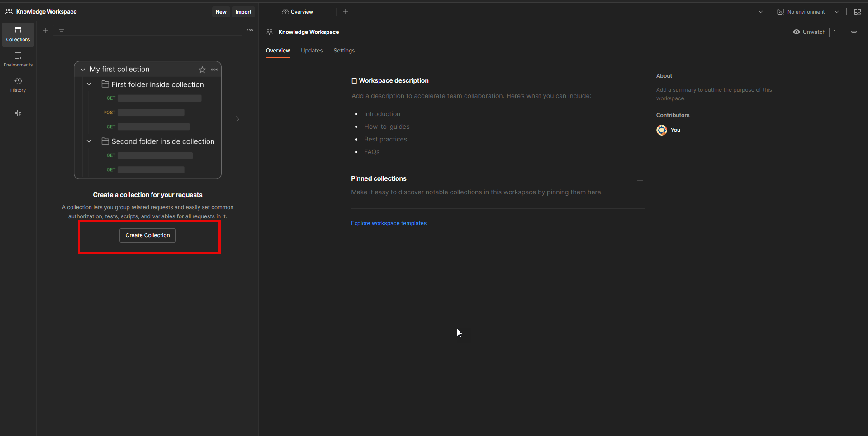Click the right arrow next to the collection illustration
This screenshot has height=436, width=868.
coord(237,119)
